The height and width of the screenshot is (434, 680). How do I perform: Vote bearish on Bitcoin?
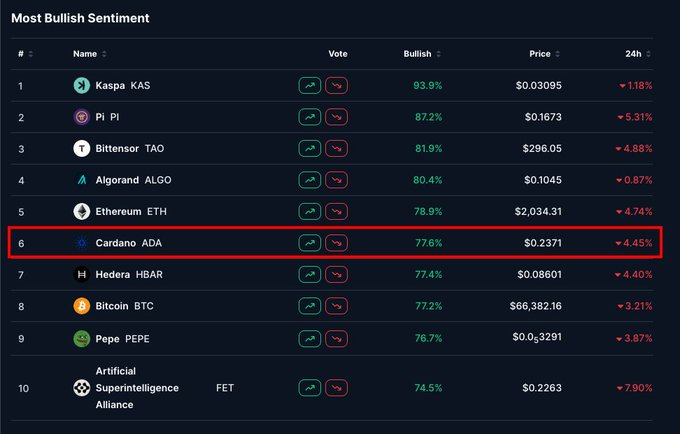tap(336, 306)
